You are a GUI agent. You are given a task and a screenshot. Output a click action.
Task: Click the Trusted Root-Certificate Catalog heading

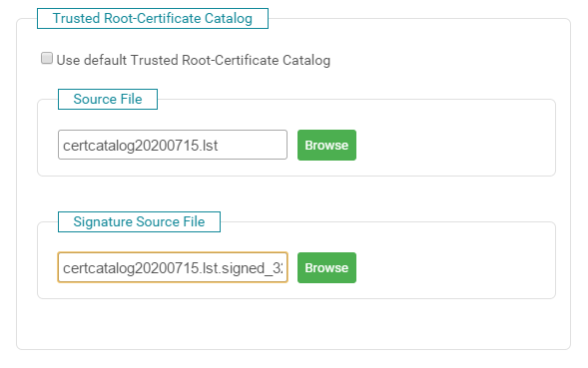click(x=153, y=18)
